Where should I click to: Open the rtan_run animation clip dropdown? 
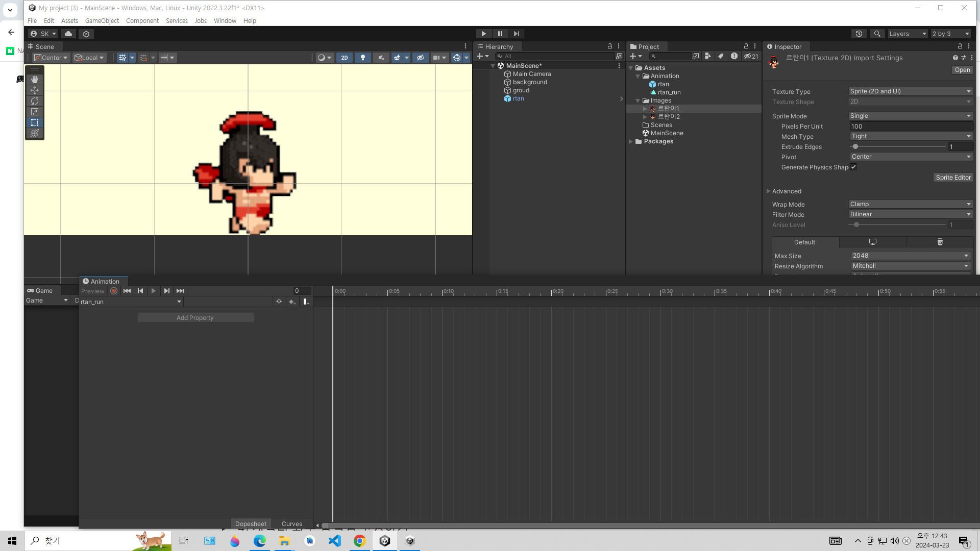tap(131, 302)
